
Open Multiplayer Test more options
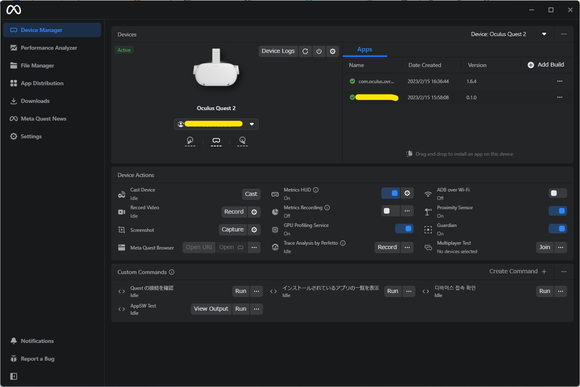tap(561, 247)
